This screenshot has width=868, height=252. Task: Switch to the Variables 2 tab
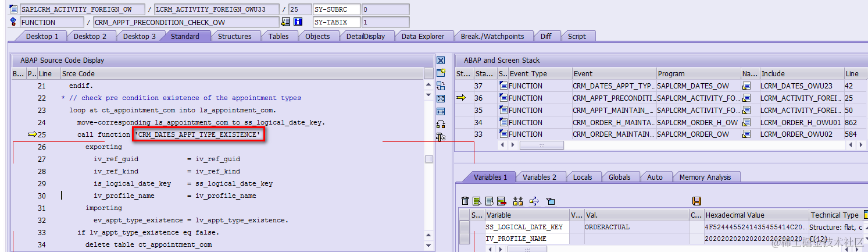(540, 177)
